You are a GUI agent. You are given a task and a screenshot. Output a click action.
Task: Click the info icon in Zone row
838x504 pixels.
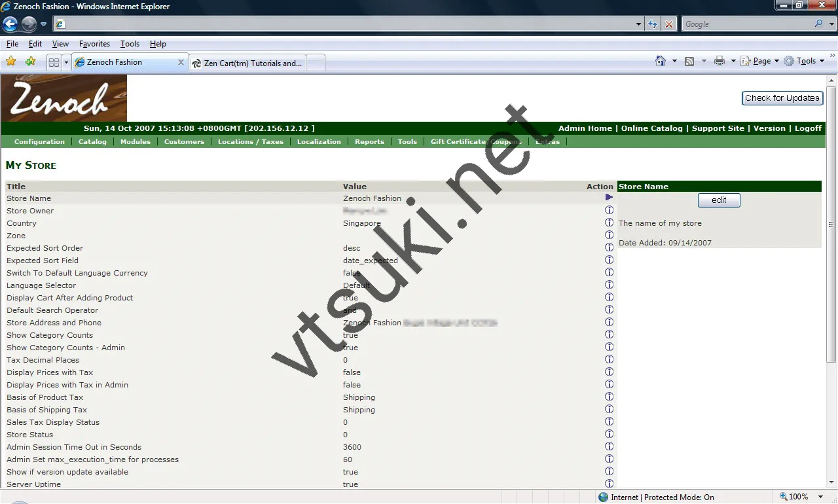609,235
